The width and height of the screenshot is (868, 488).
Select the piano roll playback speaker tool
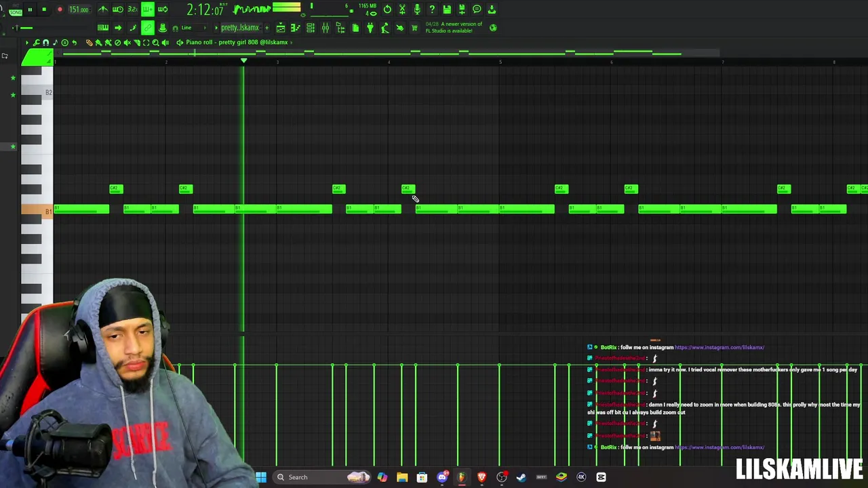coord(165,42)
